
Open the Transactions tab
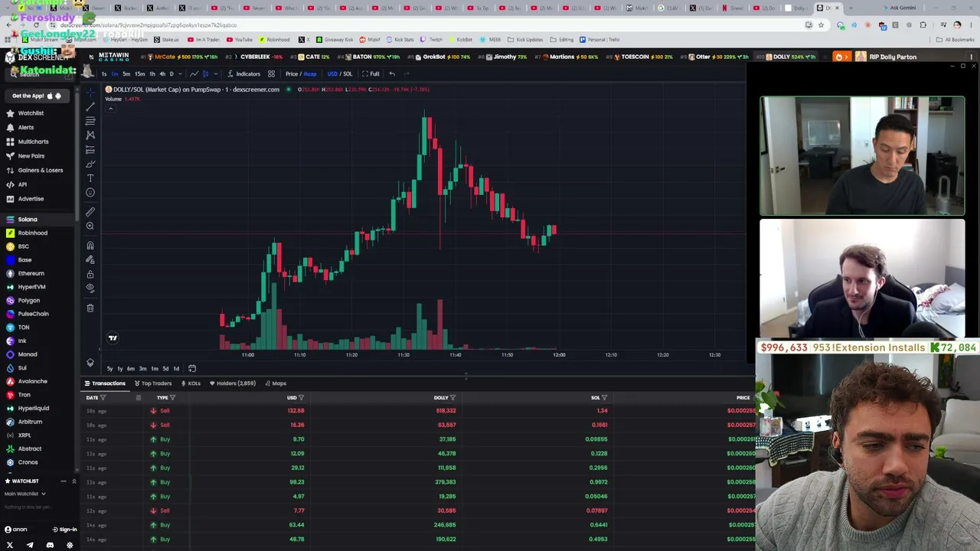[x=105, y=383]
